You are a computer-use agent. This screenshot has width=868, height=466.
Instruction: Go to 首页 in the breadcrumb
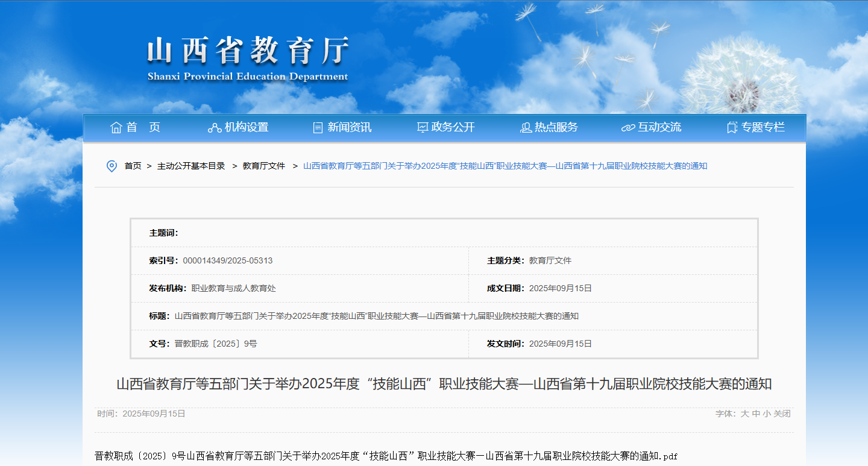pos(133,166)
